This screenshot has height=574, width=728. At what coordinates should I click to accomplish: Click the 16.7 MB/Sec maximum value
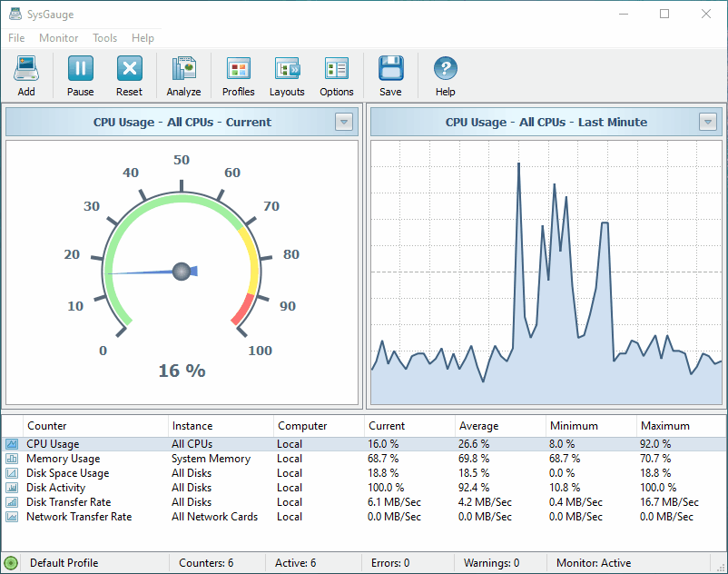coord(669,502)
